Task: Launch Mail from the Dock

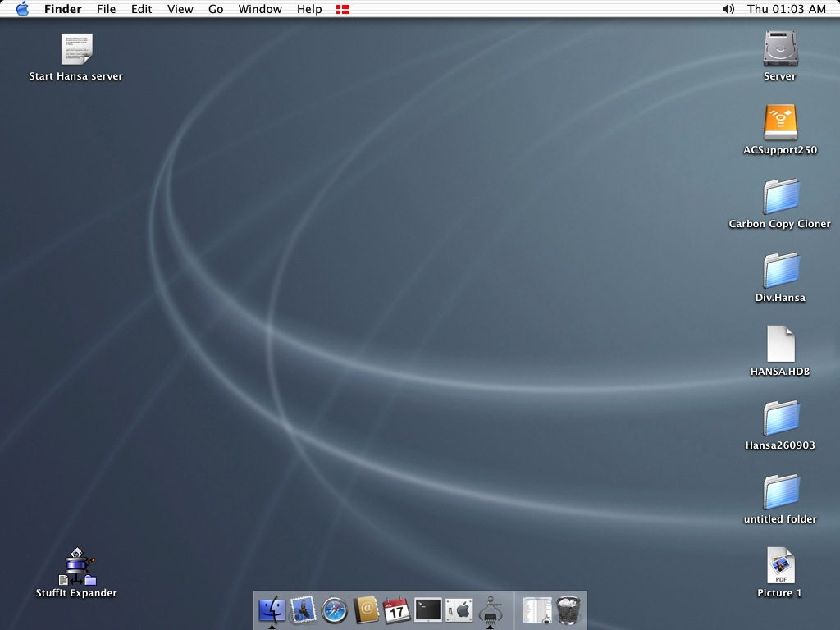Action: [x=303, y=610]
